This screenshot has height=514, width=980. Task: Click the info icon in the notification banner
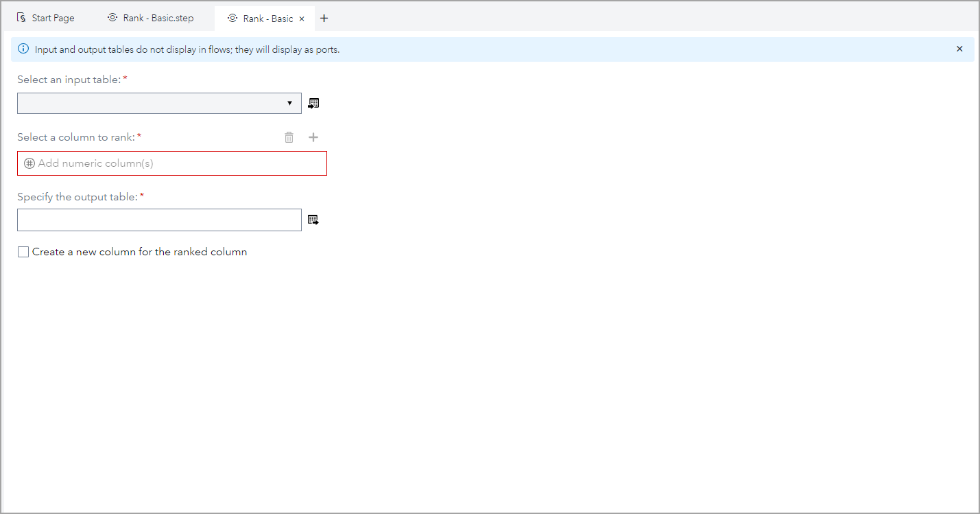pyautogui.click(x=23, y=49)
